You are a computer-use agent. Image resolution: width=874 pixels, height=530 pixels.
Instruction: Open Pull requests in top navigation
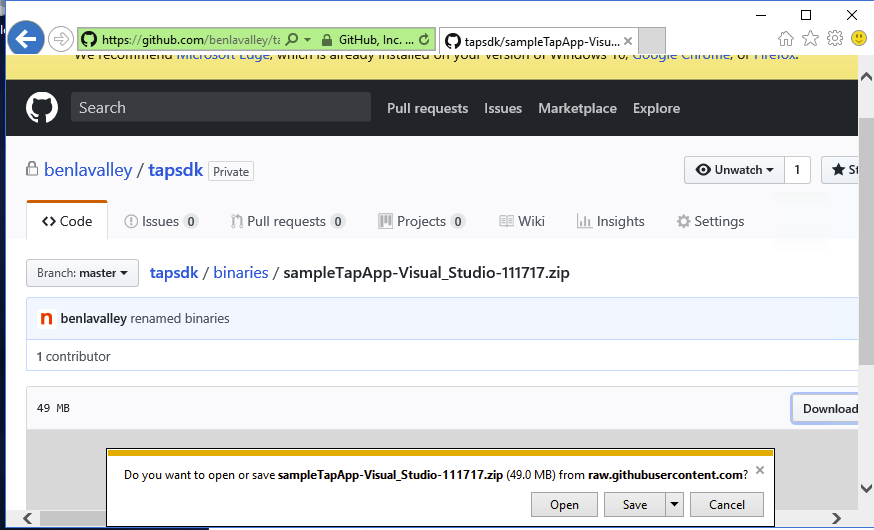click(428, 108)
